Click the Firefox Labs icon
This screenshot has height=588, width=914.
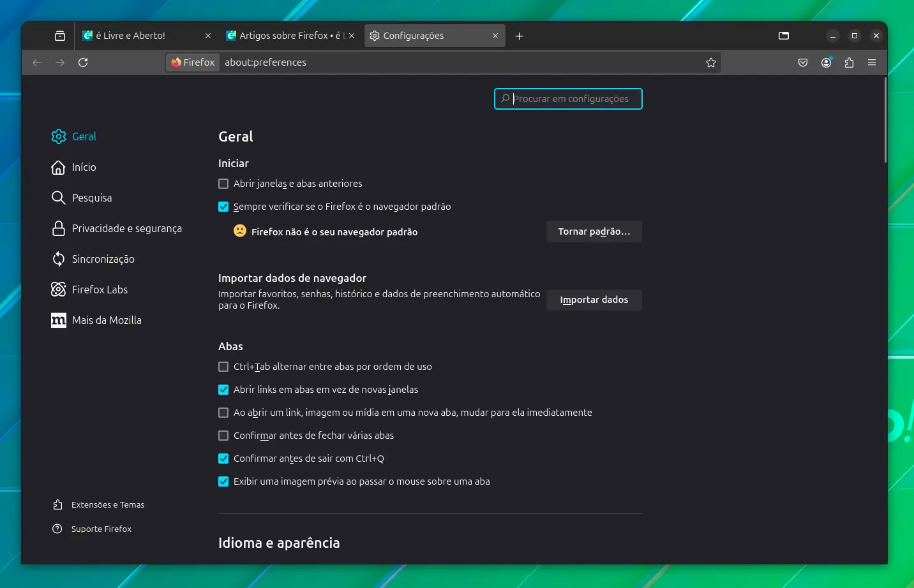[58, 290]
